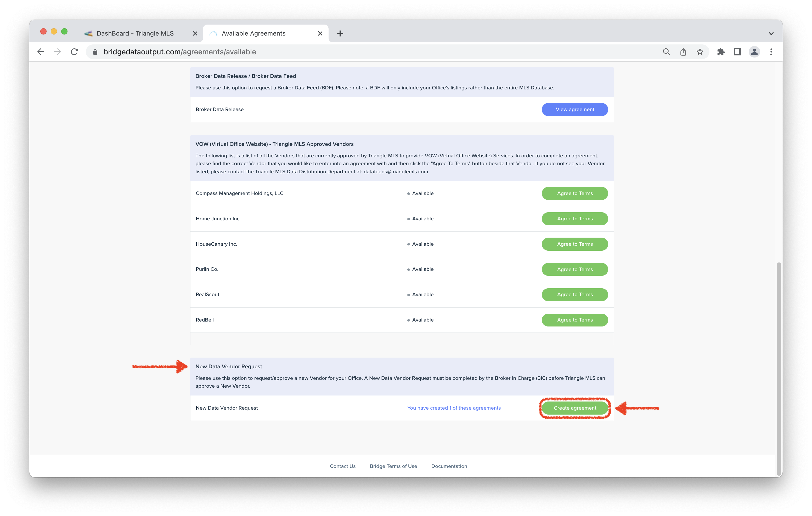Agree to Terms for Compass Management Holdings

tap(575, 193)
